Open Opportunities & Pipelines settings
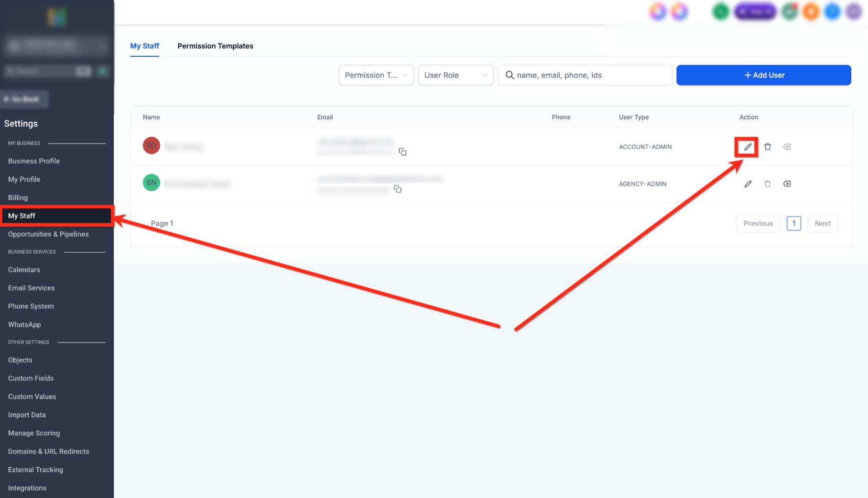 point(48,234)
